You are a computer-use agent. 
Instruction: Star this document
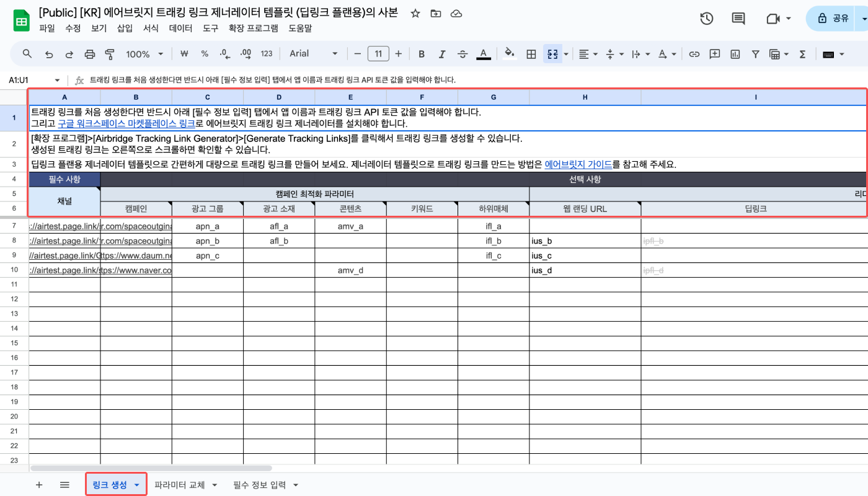pos(415,14)
